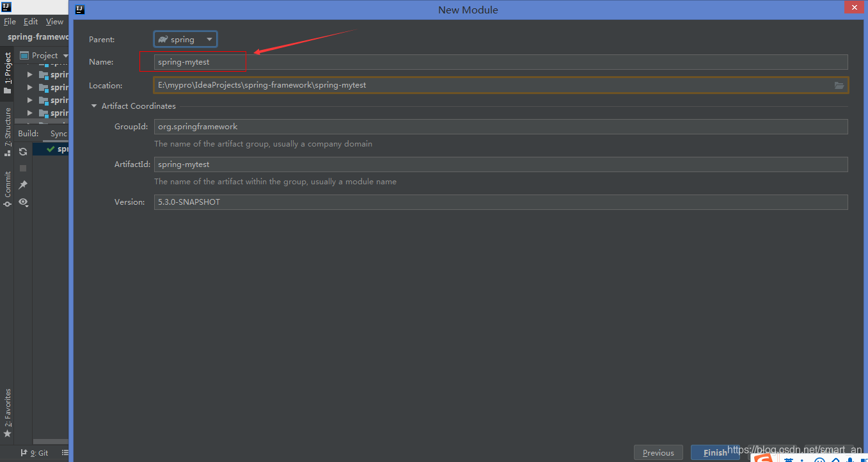Open the View menu in IntelliJ
868x462 pixels.
click(54, 21)
